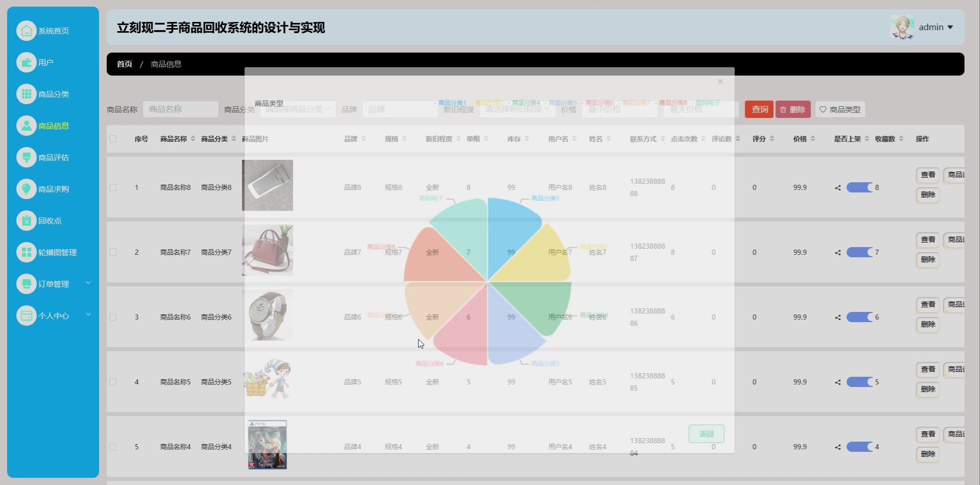This screenshot has width=980, height=485.
Task: Sort table by 商品名称 column arrows
Action: tap(193, 139)
